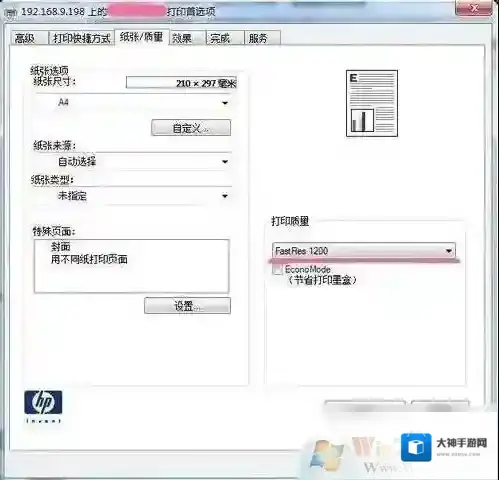Select 用不同纸打印页面 list entry

click(x=89, y=259)
